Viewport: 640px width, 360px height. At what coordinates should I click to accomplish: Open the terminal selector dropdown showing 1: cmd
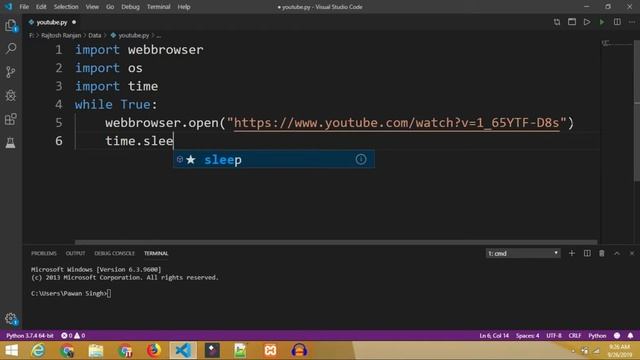click(523, 253)
